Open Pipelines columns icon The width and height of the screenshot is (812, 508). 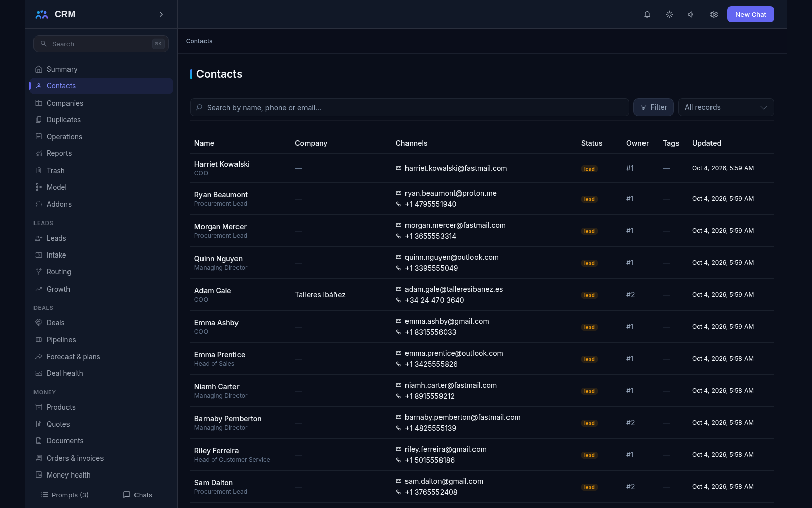pos(39,340)
